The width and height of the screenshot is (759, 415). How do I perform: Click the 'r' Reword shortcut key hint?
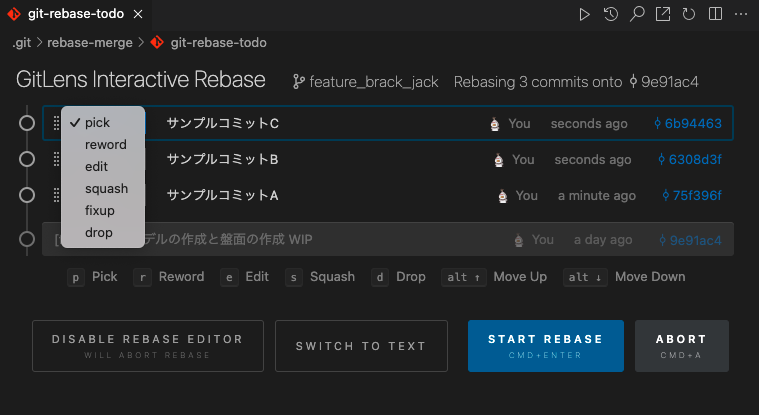[142, 277]
